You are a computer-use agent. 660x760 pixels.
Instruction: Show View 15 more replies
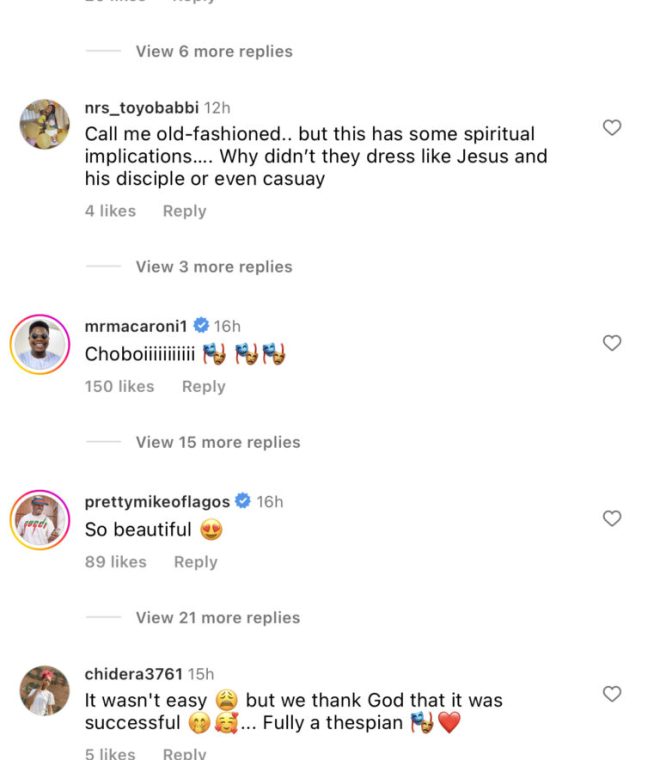[218, 442]
